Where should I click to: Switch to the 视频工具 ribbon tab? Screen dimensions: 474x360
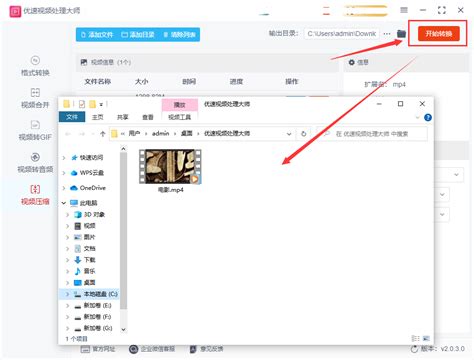click(180, 117)
